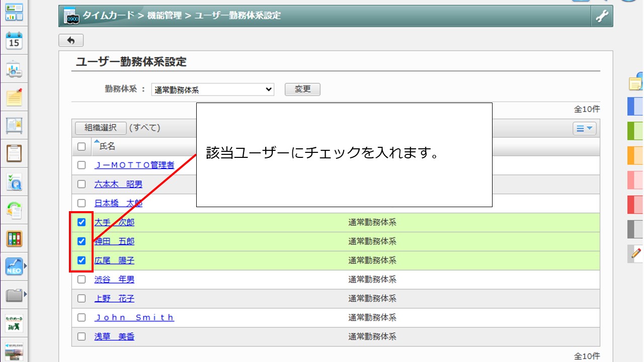
Task: Click 通常勤務体系 in the John Smith row
Action: coord(372,318)
